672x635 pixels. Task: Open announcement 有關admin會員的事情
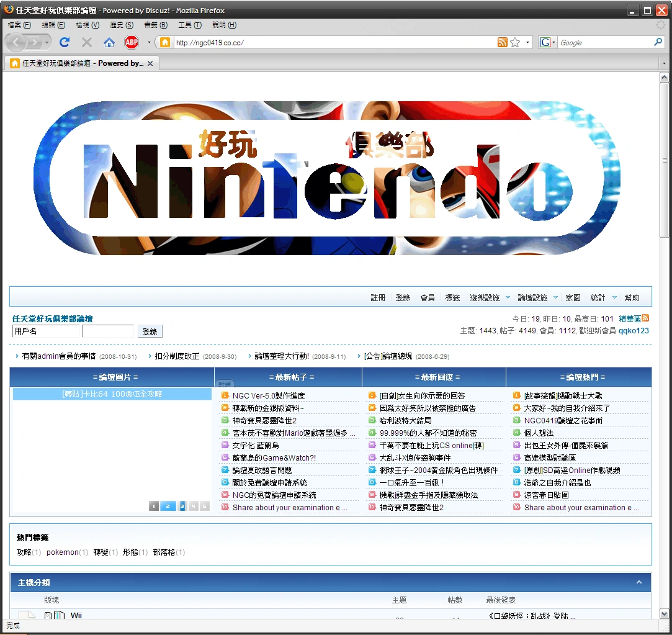[59, 356]
